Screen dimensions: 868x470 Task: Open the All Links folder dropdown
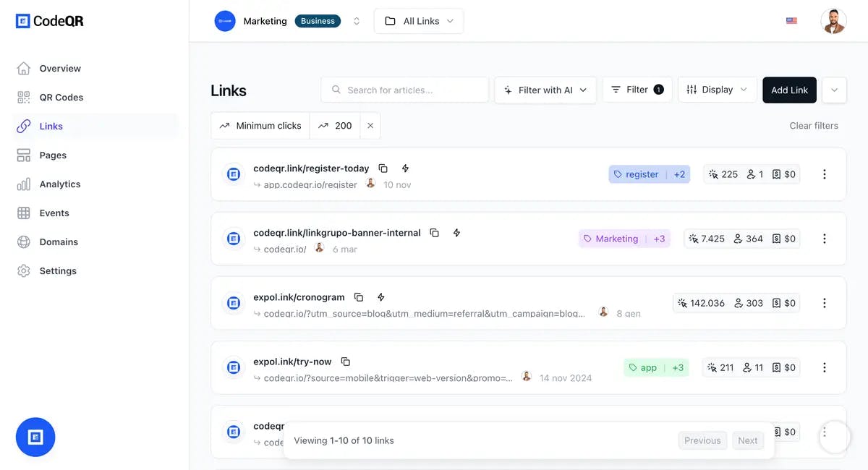click(419, 21)
